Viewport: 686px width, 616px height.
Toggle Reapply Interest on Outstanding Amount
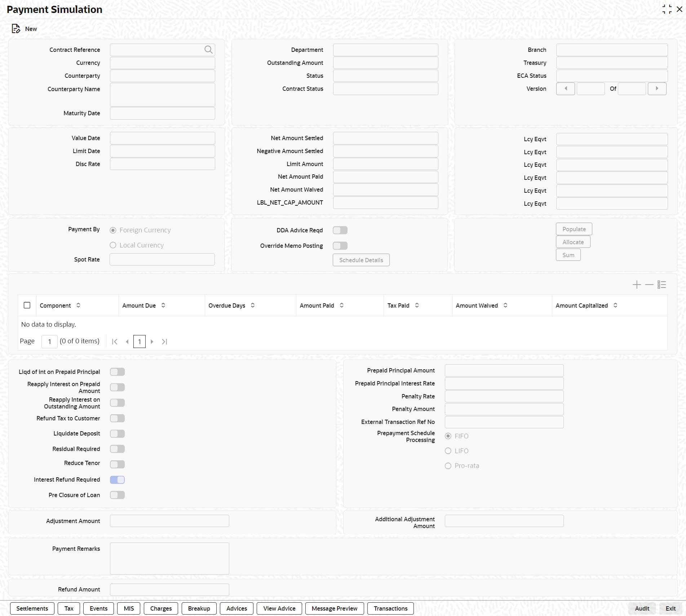(117, 403)
